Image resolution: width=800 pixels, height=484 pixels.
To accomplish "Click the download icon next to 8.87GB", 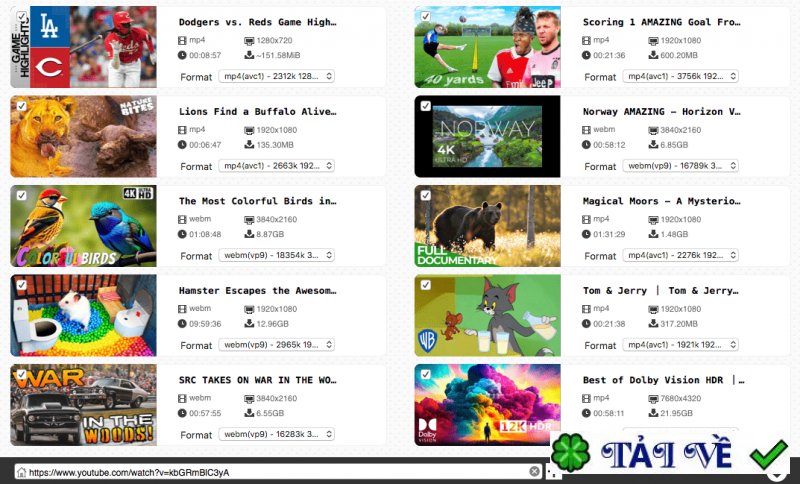I will (x=249, y=234).
